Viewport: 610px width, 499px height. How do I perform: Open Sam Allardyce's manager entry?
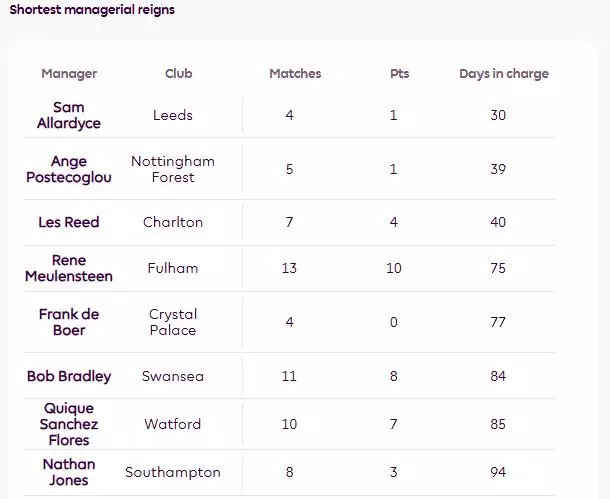[69, 115]
